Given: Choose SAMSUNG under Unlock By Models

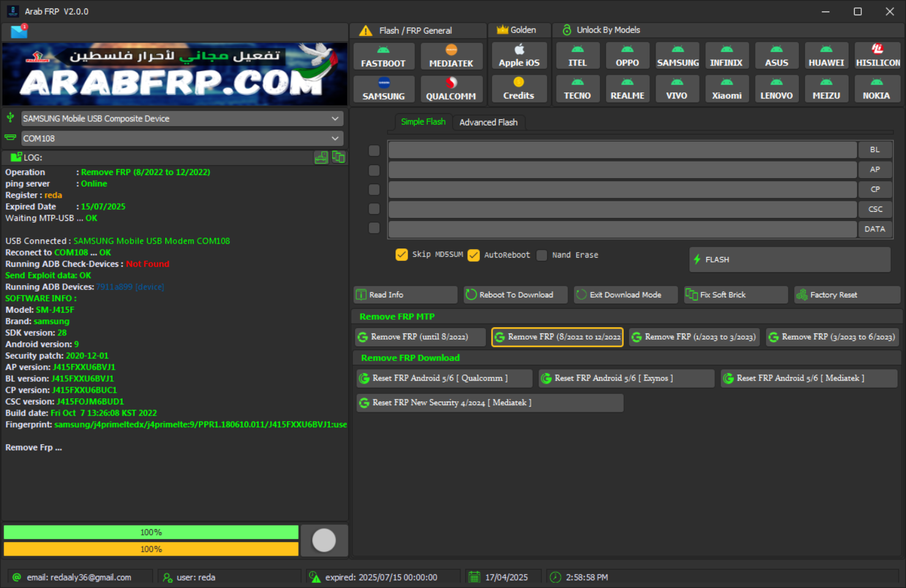Looking at the screenshot, I should point(678,56).
